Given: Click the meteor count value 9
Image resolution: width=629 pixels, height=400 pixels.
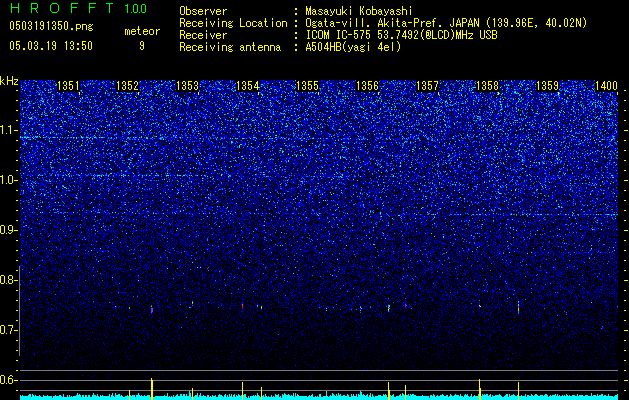Looking at the screenshot, I should click(142, 46).
